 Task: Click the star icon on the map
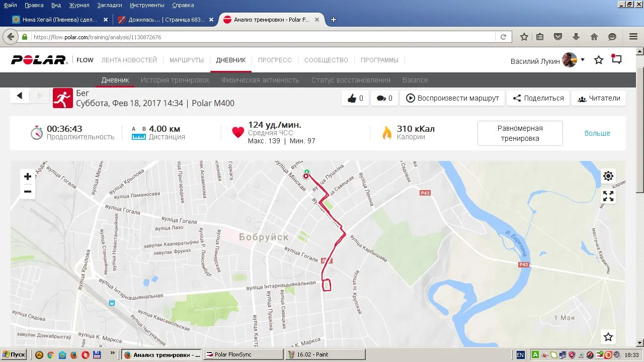pyautogui.click(x=608, y=337)
